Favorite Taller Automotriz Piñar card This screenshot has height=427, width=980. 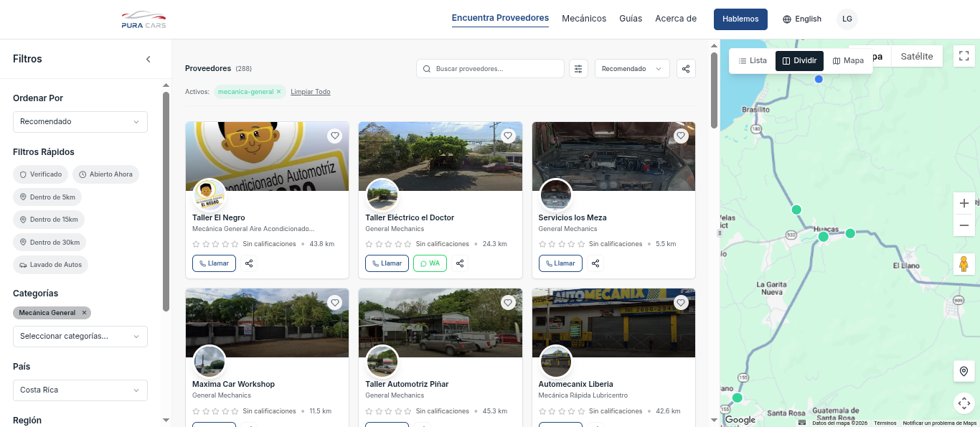coord(508,303)
